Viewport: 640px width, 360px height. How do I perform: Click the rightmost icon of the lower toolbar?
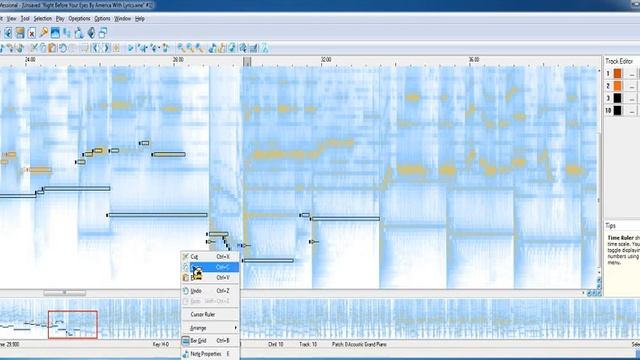point(264,48)
